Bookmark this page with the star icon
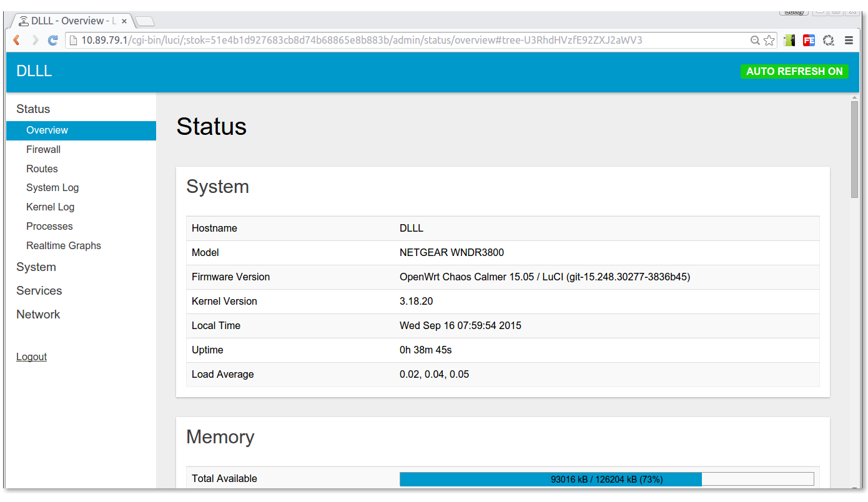Viewport: 868px width, 502px height. 769,41
